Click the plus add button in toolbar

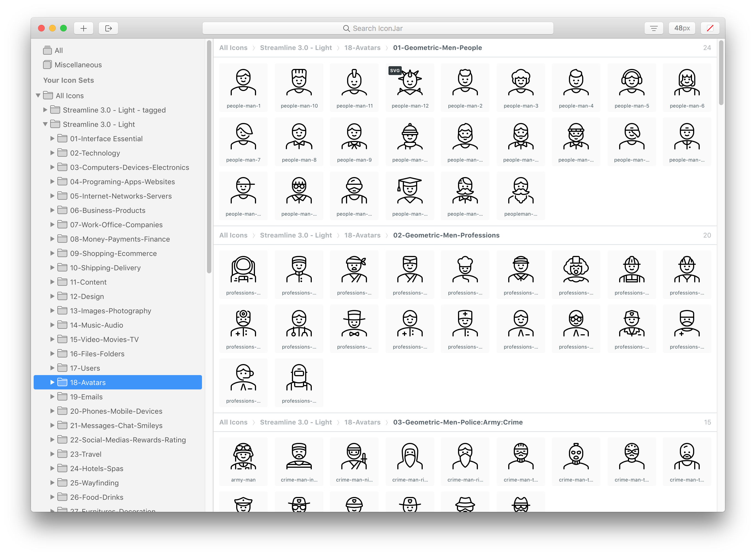[84, 28]
